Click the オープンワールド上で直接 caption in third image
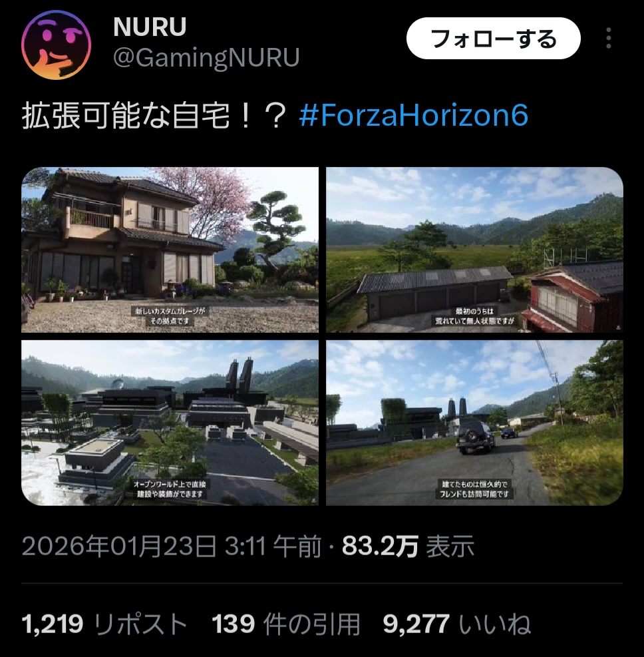This screenshot has height=657, width=644. click(x=170, y=485)
